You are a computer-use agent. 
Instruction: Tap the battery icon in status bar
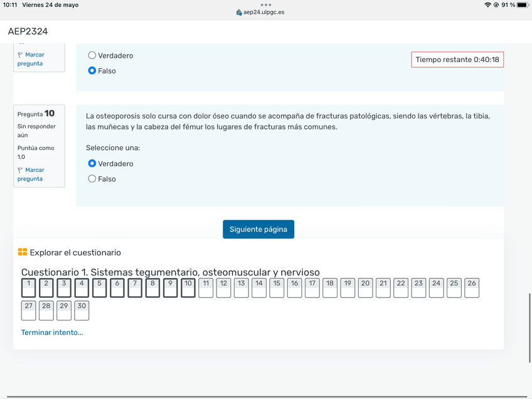point(523,5)
